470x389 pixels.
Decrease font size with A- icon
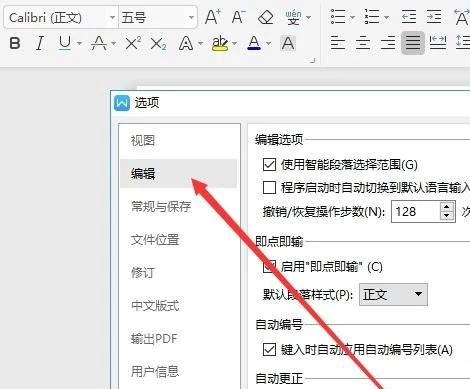239,17
